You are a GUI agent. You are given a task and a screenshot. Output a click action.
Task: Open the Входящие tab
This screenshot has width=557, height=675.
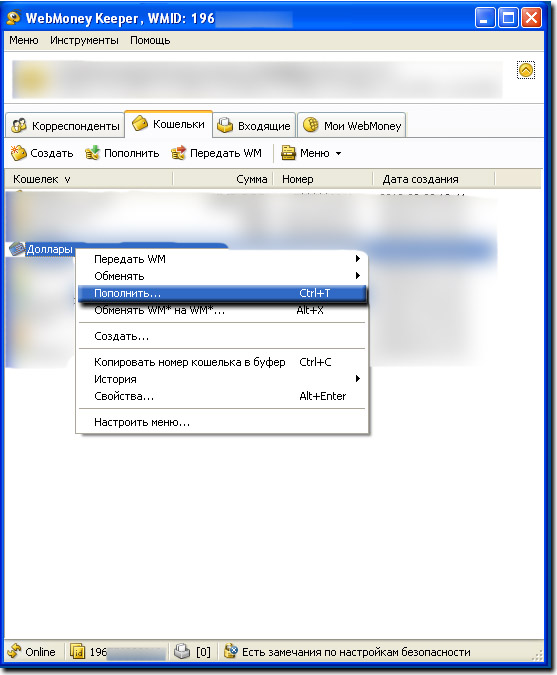click(254, 126)
